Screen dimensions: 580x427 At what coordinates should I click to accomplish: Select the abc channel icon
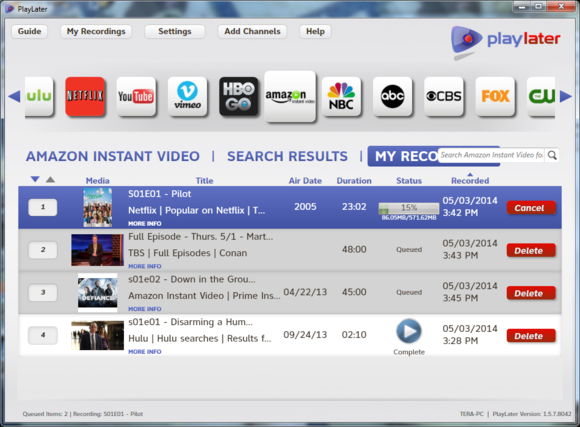click(392, 96)
